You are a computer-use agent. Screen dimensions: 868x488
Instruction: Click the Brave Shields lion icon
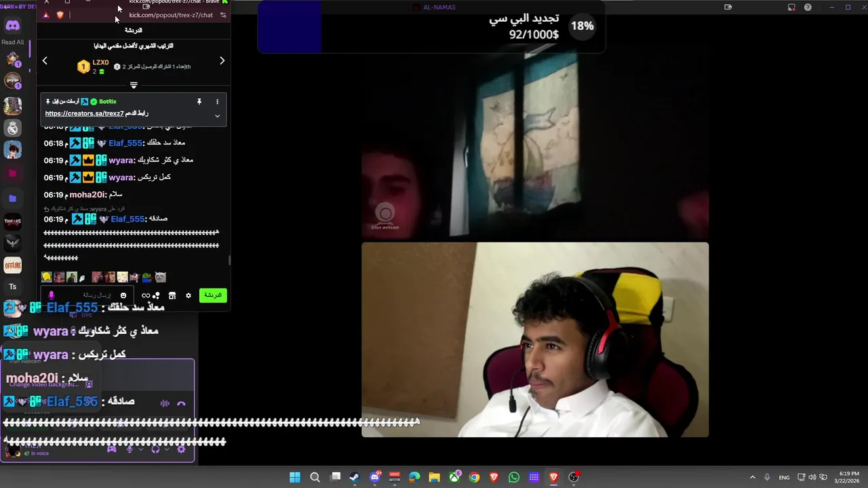point(60,15)
